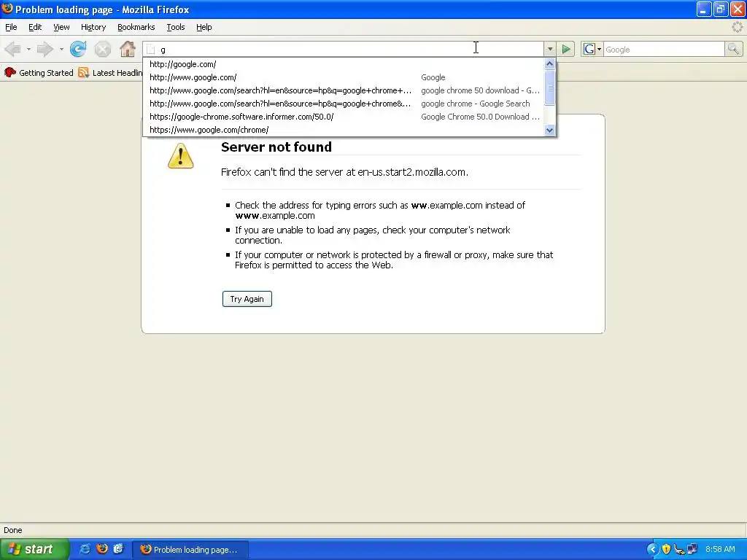Image resolution: width=747 pixels, height=560 pixels.
Task: Click in the address bar text field
Action: click(350, 50)
